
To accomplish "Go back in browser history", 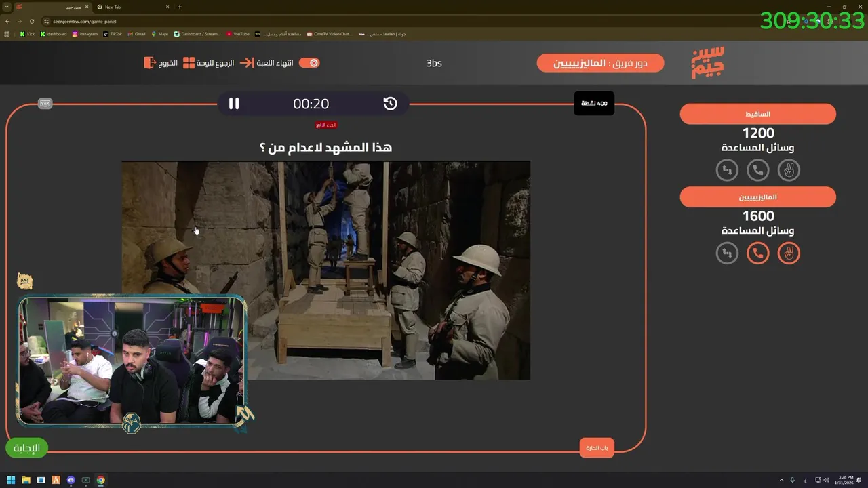I will [7, 21].
